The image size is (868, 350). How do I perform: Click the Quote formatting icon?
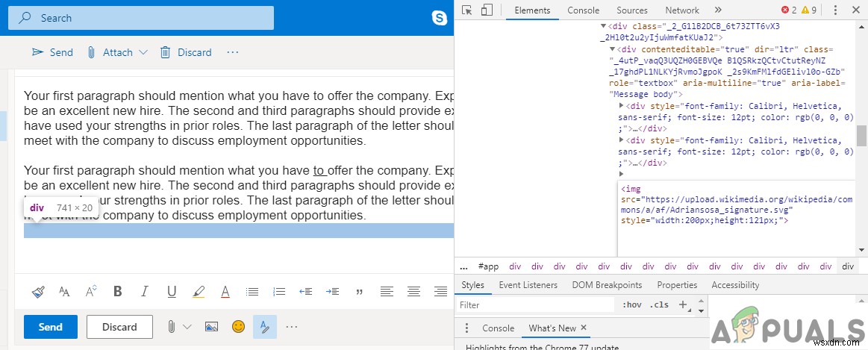(x=359, y=292)
